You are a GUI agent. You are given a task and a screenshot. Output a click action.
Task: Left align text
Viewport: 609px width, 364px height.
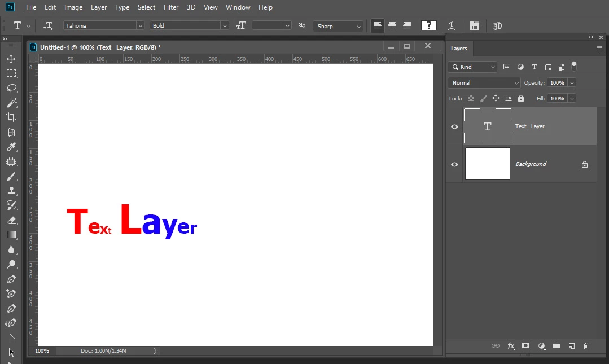coord(377,25)
